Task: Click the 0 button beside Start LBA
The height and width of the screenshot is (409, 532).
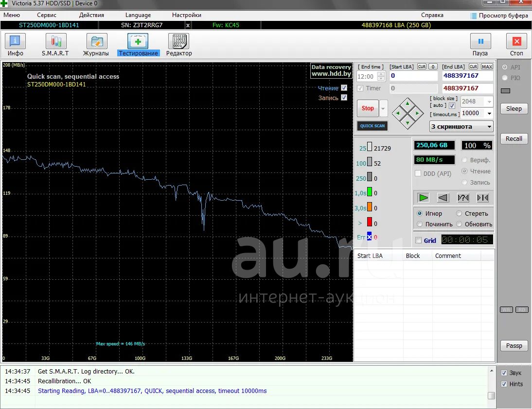Action: [433, 67]
